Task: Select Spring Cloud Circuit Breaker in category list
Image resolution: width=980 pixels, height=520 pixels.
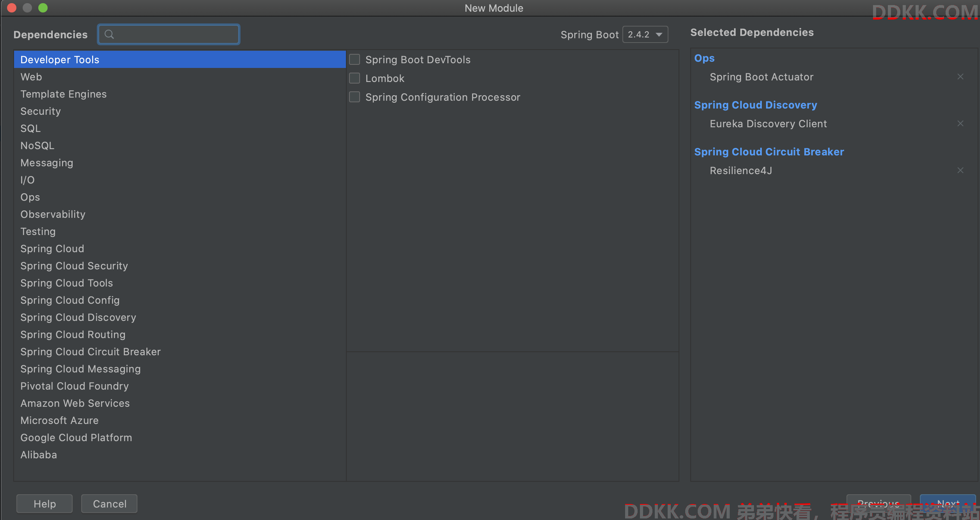Action: click(180, 351)
